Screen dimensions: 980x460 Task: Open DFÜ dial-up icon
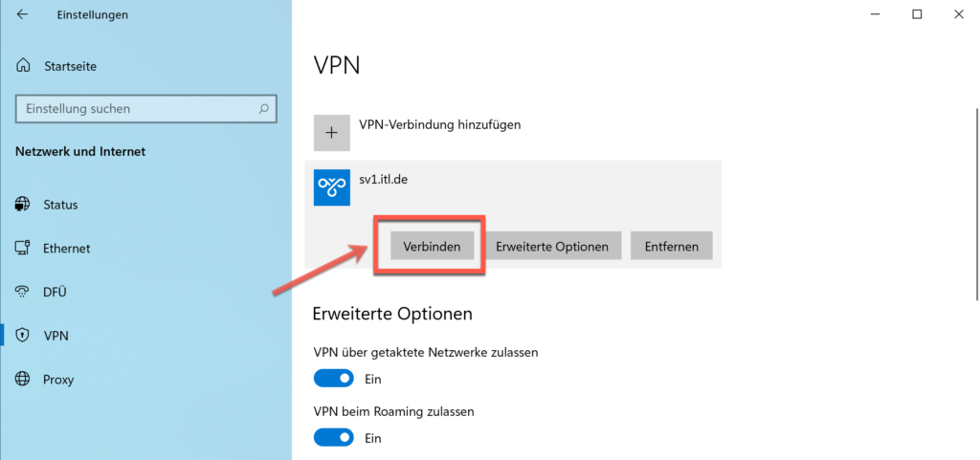click(23, 292)
